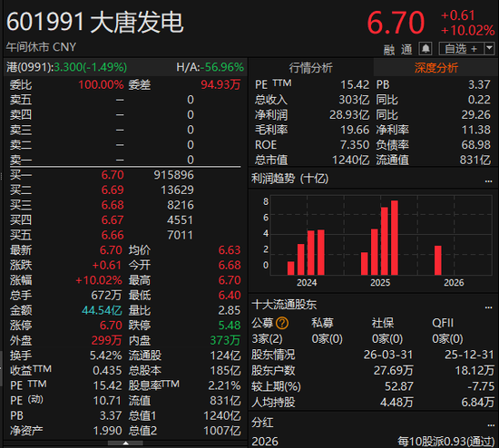Switch to 行情分析 tab
The width and height of the screenshot is (499, 448).
(310, 68)
